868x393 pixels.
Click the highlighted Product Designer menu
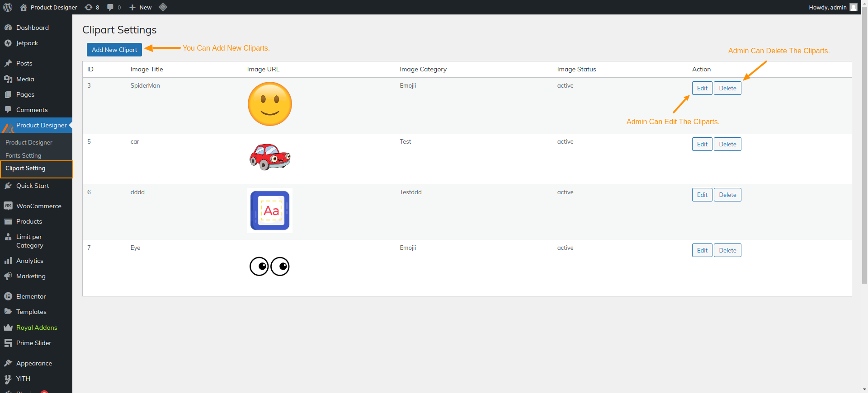[x=36, y=125]
